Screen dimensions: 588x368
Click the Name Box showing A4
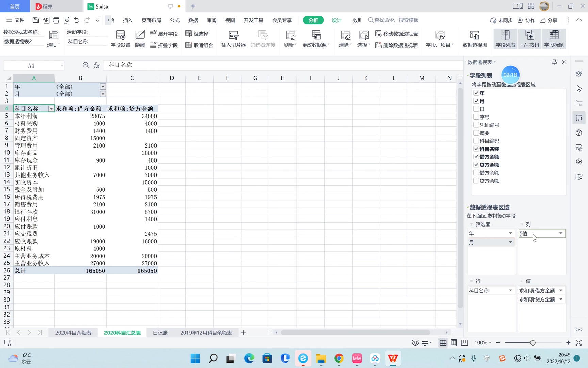pyautogui.click(x=34, y=65)
